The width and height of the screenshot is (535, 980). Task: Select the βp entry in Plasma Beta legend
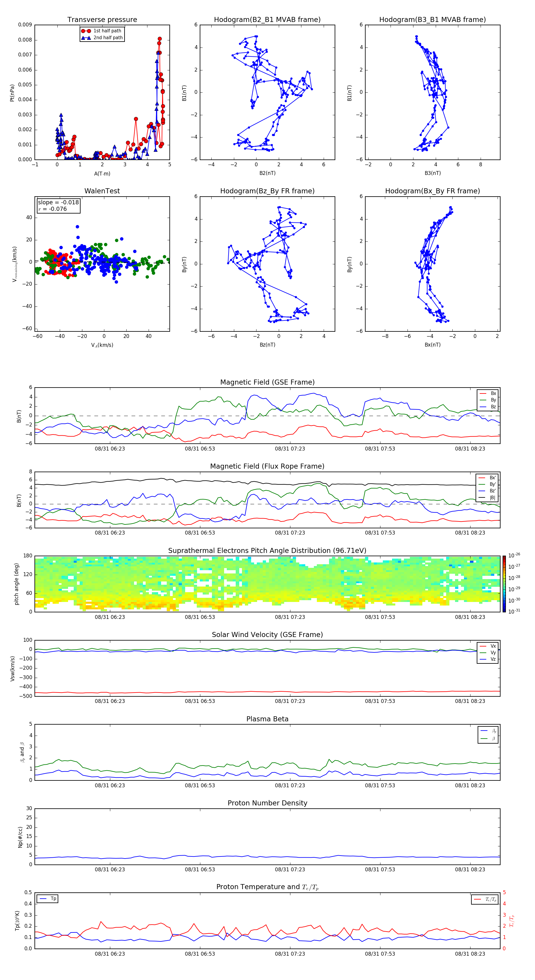(x=489, y=731)
